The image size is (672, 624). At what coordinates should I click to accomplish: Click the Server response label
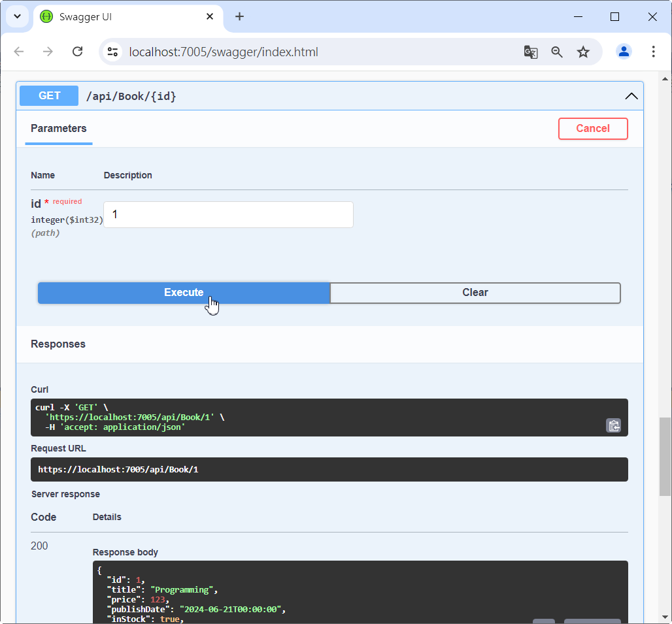pos(65,494)
